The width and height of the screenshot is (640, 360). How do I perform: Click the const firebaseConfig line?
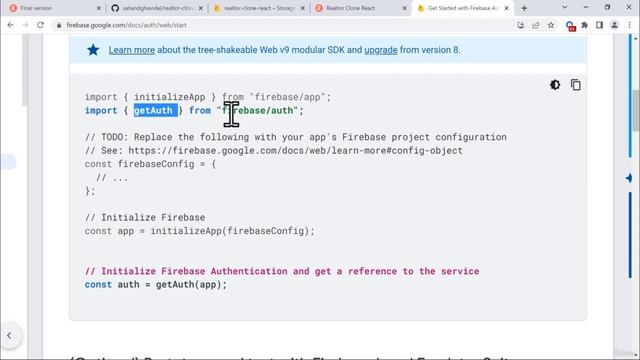(x=150, y=164)
